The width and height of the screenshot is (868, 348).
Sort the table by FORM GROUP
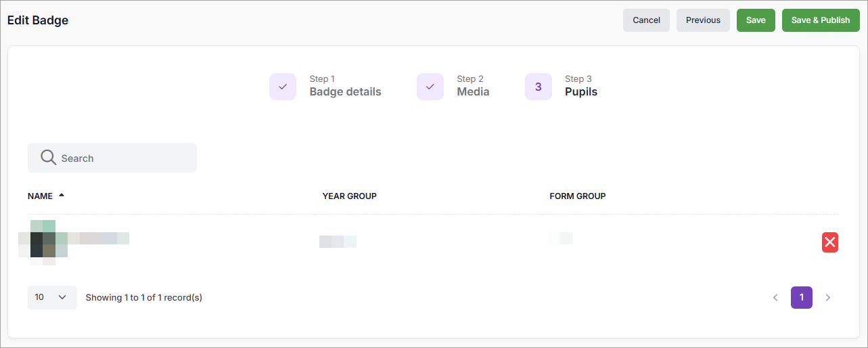pos(577,196)
